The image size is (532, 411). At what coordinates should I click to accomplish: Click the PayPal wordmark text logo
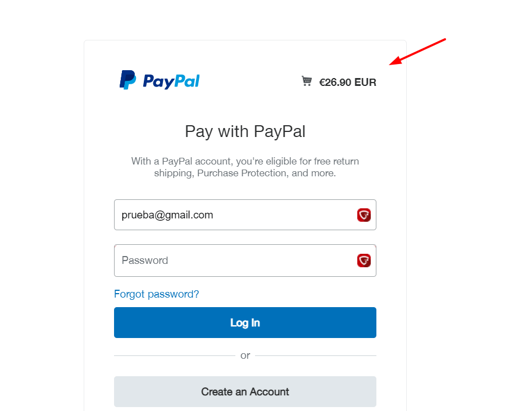point(171,81)
